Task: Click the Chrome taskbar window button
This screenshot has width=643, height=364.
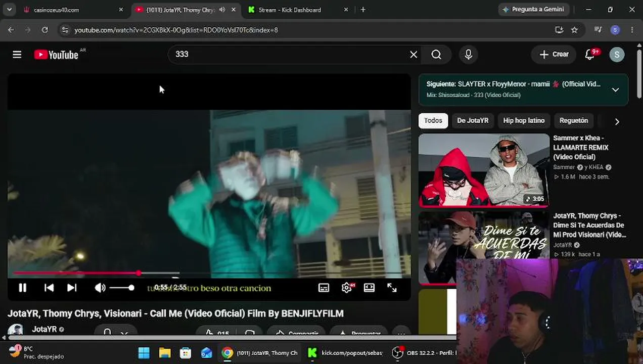Action: pyautogui.click(x=260, y=352)
